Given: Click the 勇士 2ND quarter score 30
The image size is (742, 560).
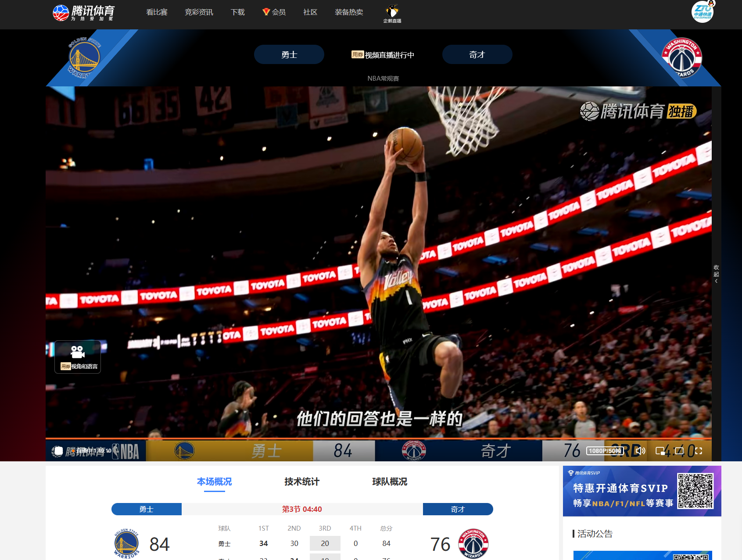Looking at the screenshot, I should [294, 543].
